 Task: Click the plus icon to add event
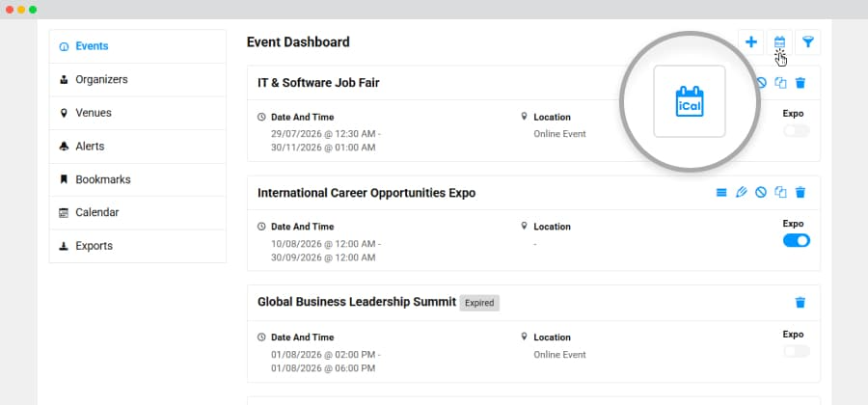click(750, 42)
